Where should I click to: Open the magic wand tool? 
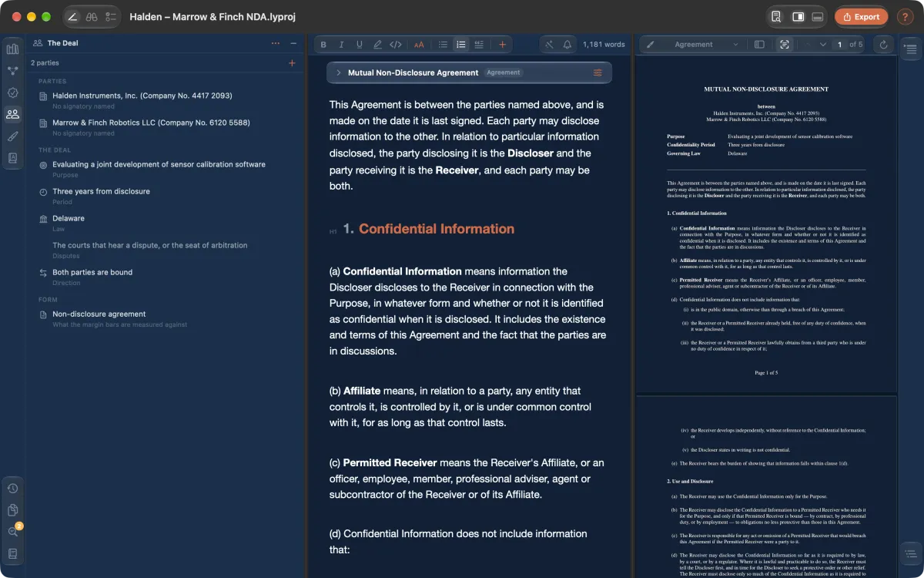click(550, 45)
